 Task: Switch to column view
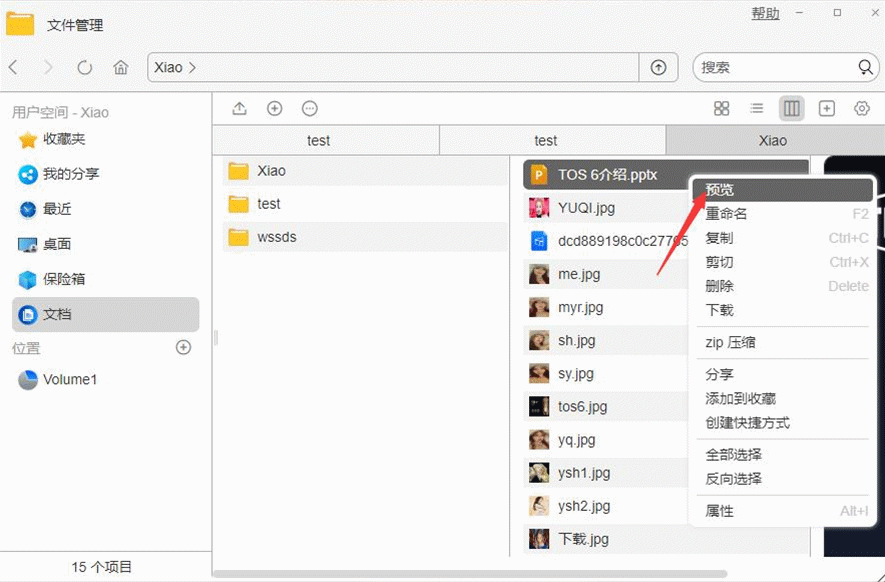coord(791,108)
